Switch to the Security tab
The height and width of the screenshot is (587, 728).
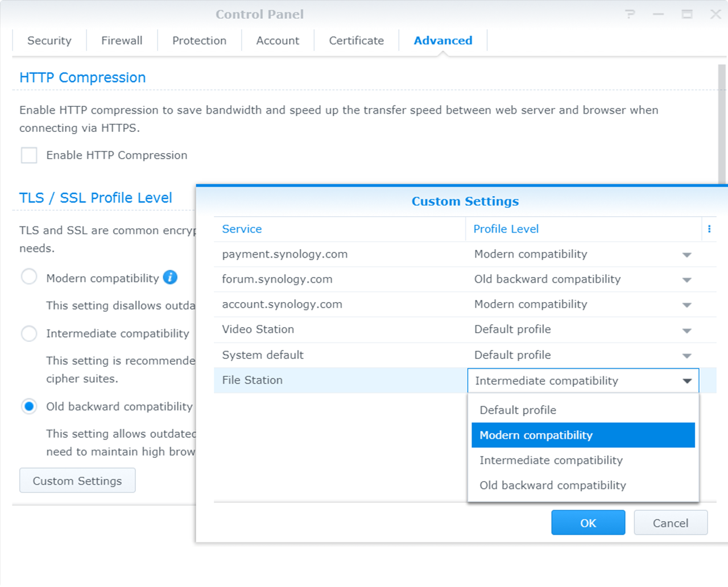(49, 40)
